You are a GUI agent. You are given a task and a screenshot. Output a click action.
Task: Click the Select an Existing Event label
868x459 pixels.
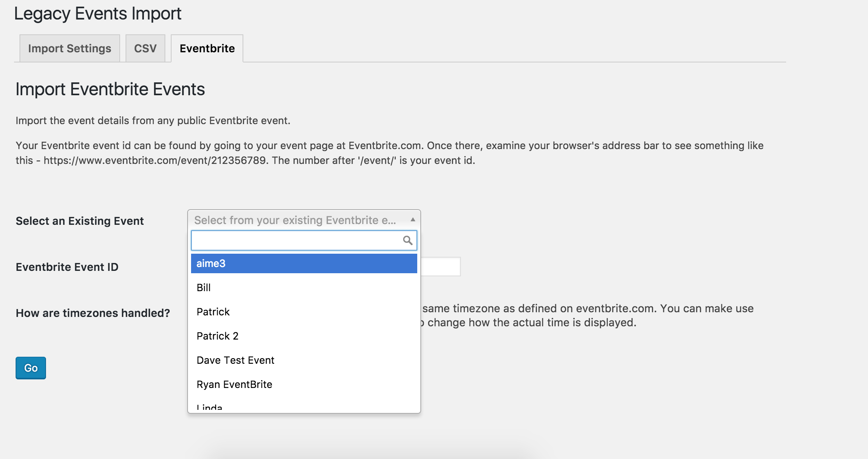pos(80,221)
